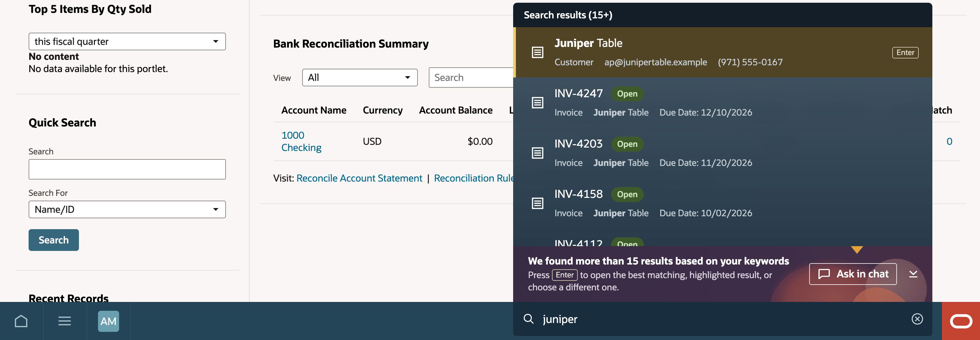This screenshot has width=980, height=340.
Task: Click the Open badge on INV-4247
Action: [627, 93]
